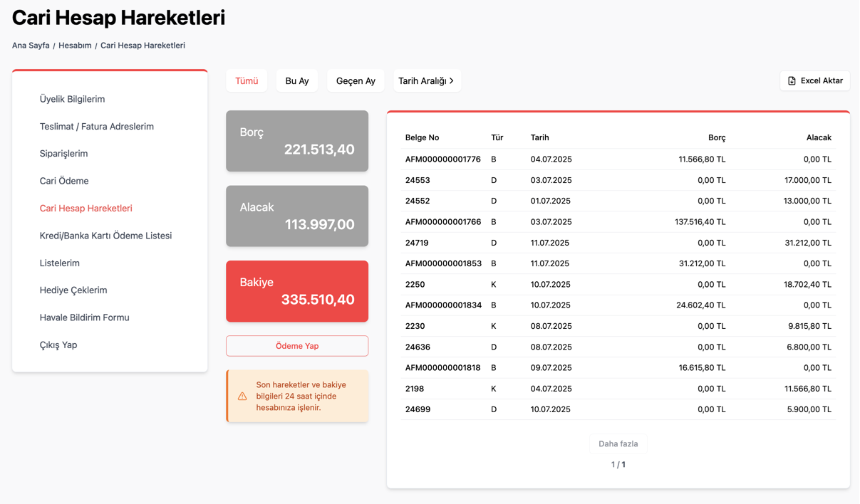Screen dimensions: 860x504
Task: Select document row AFM000000001776
Action: point(442,159)
